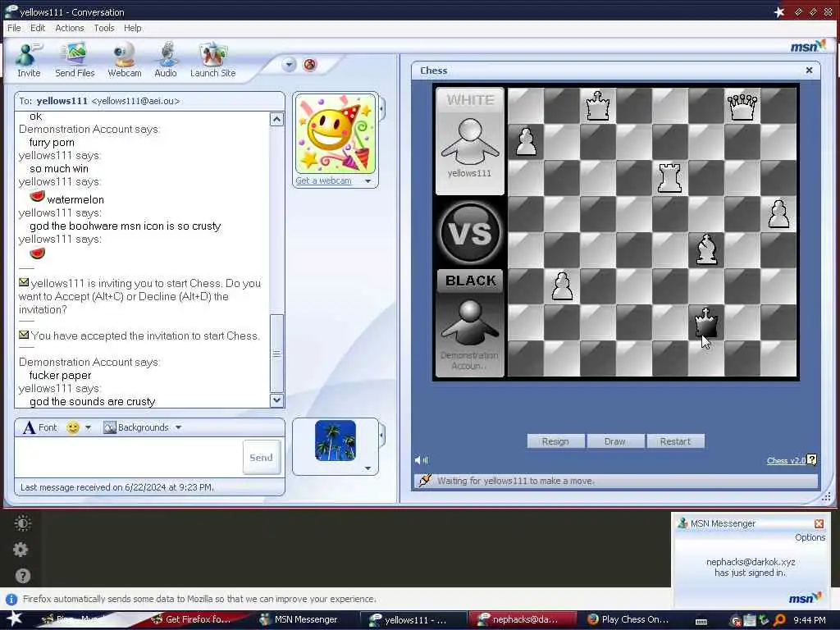Expand toolbar round dropdown arrow
840x630 pixels.
point(289,65)
